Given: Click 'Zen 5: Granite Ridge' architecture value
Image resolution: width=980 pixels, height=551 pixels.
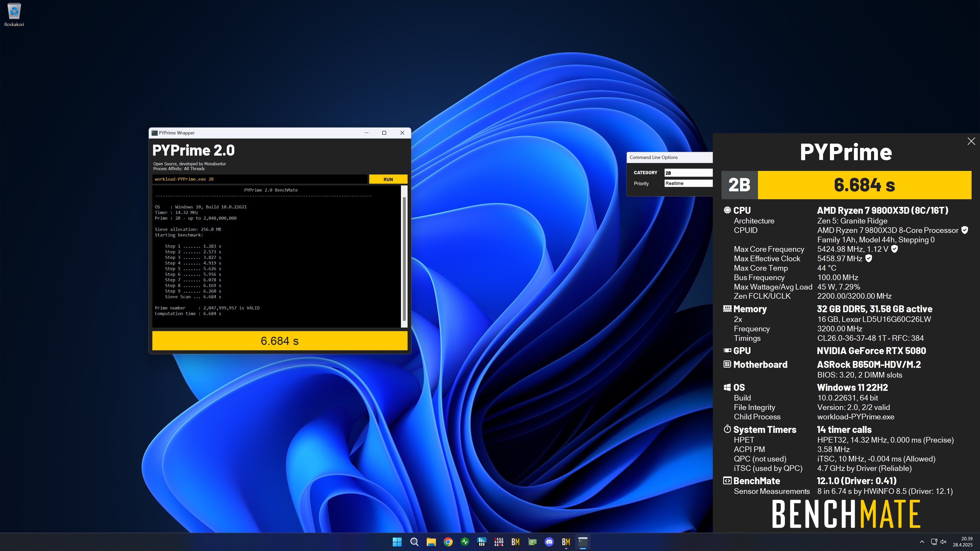Looking at the screenshot, I should tap(852, 221).
